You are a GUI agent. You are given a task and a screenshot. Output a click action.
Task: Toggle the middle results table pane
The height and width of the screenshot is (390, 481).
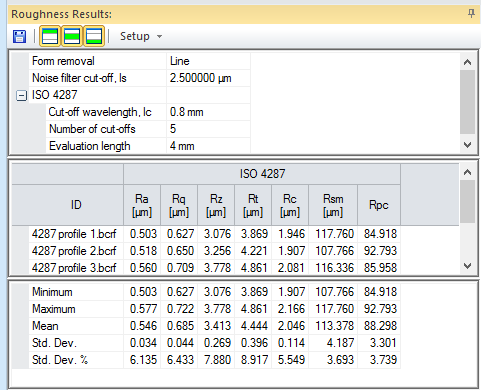click(x=72, y=36)
